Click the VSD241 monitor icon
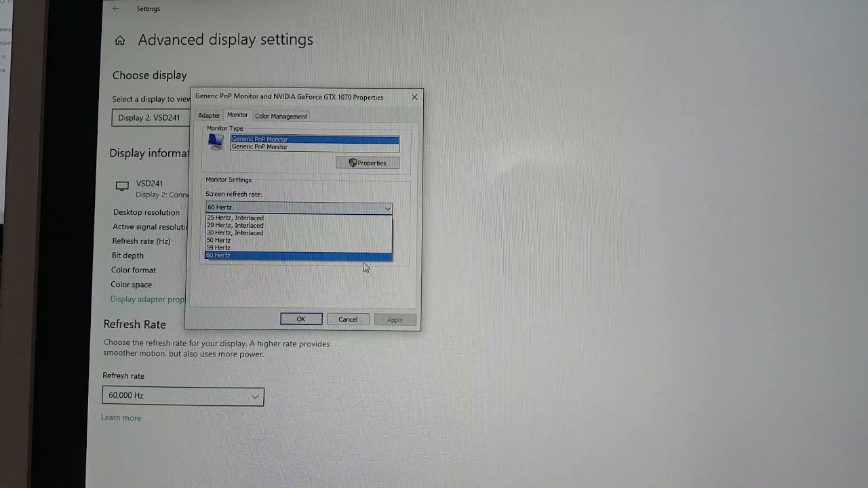868x488 pixels. point(122,186)
